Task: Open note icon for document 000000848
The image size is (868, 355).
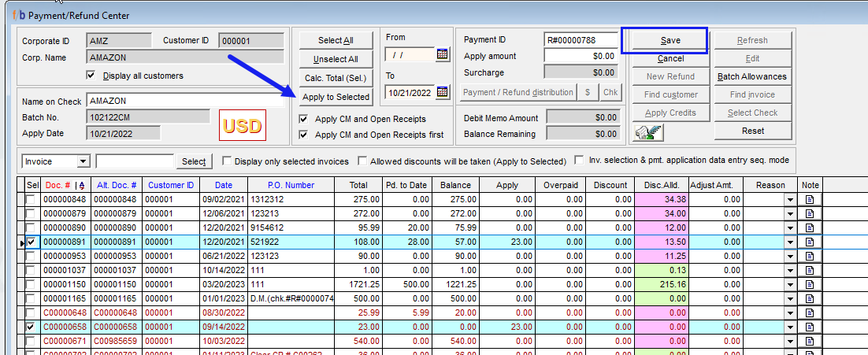Action: tap(810, 200)
